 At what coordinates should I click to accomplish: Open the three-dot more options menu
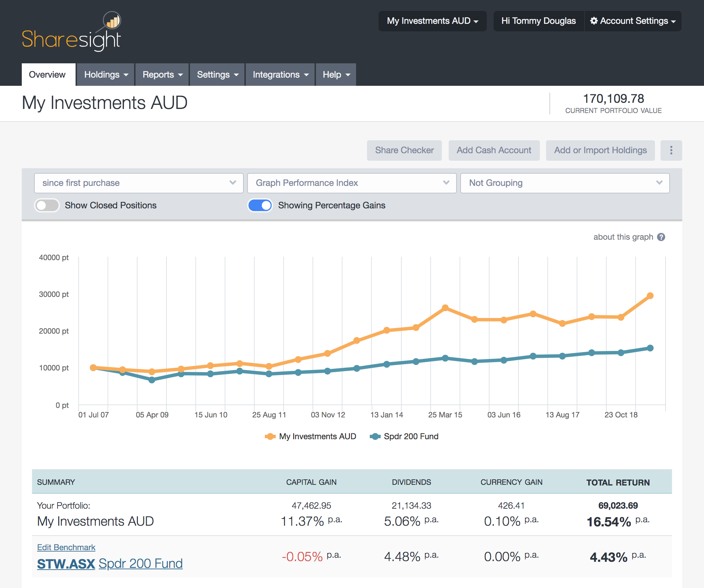pos(671,150)
